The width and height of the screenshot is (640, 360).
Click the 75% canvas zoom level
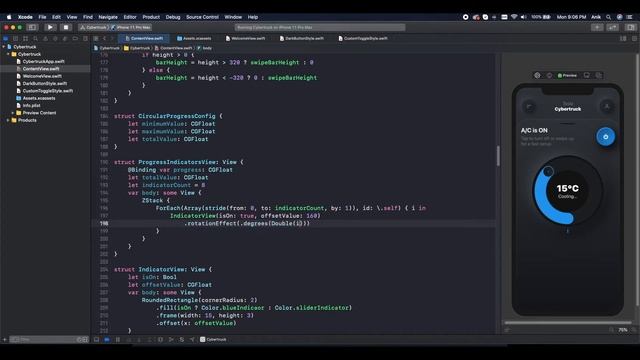click(x=622, y=330)
